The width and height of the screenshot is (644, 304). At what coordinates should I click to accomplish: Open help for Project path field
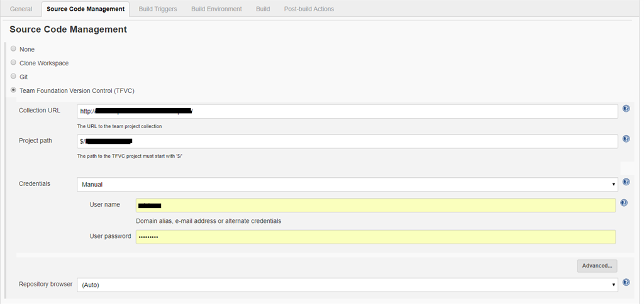click(626, 139)
